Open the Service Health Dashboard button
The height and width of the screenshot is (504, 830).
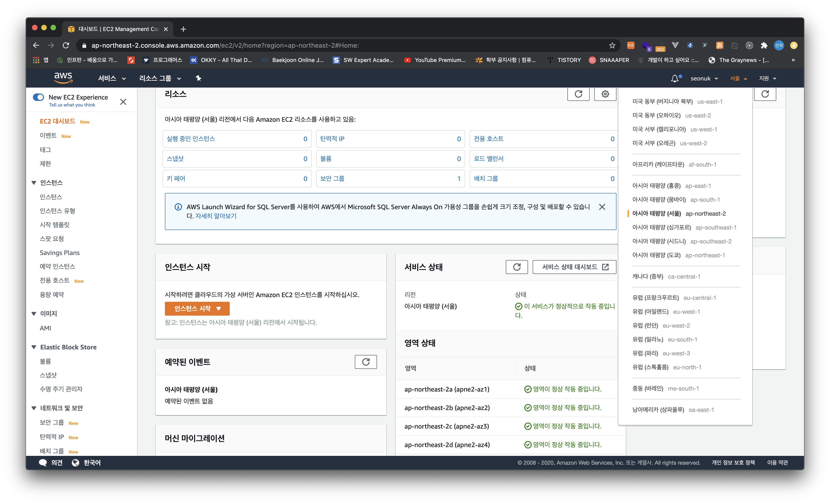coord(574,267)
